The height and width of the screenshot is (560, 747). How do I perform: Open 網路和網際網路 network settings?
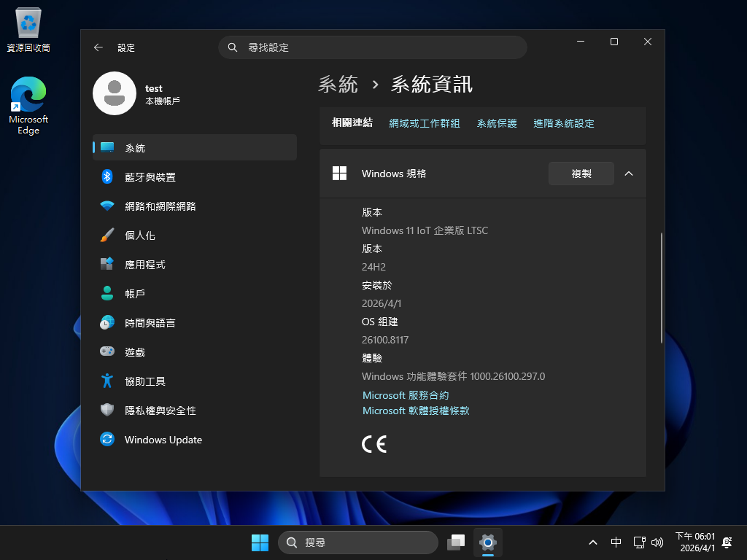(x=160, y=206)
